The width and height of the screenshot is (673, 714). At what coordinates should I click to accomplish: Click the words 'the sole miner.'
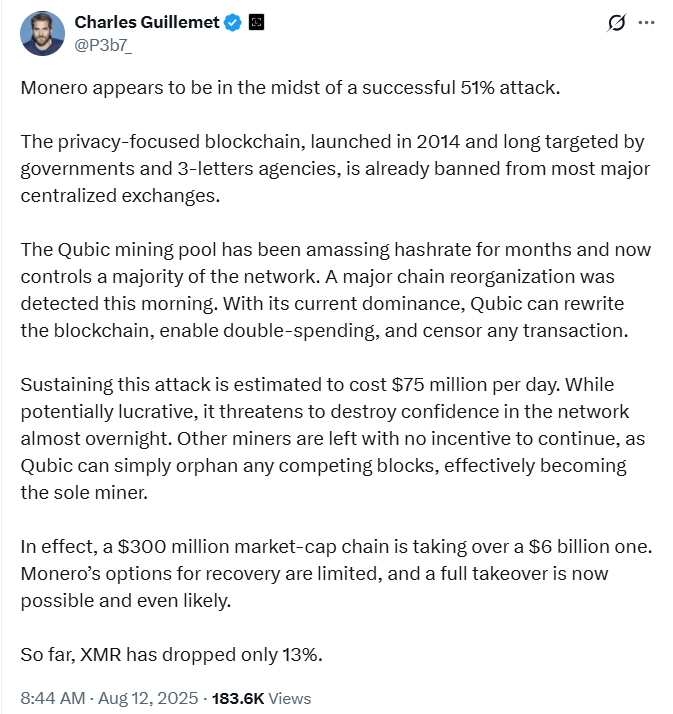pos(84,493)
